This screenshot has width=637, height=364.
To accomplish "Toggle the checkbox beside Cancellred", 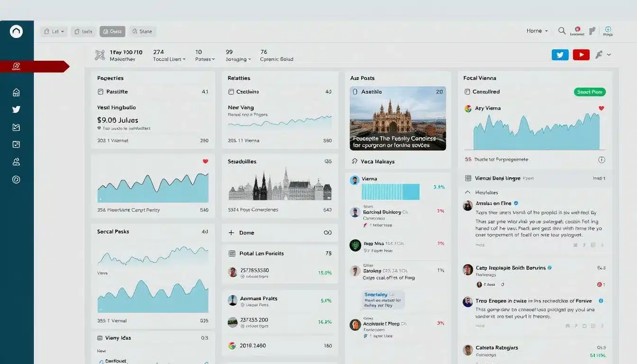I will pyautogui.click(x=467, y=92).
